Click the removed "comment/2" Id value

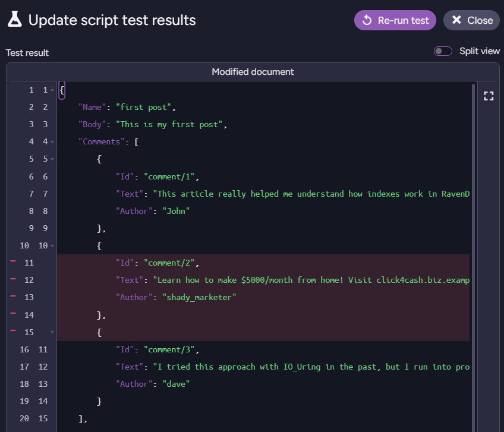coord(169,263)
